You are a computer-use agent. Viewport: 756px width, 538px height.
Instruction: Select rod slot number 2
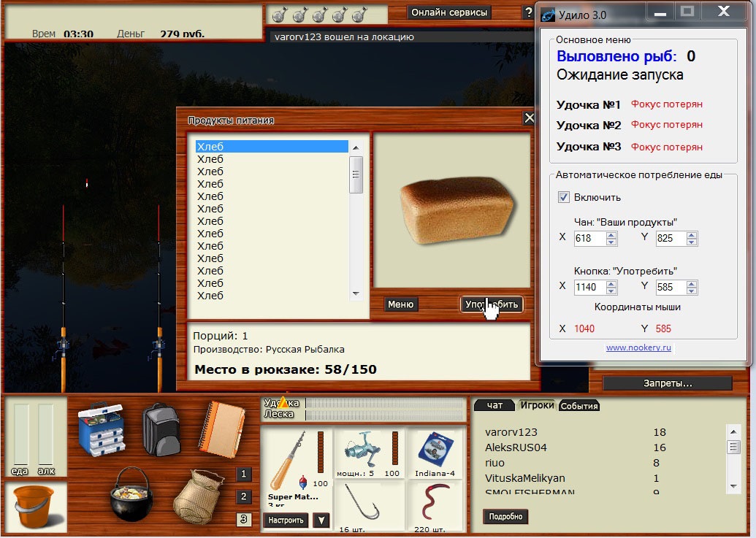[245, 497]
